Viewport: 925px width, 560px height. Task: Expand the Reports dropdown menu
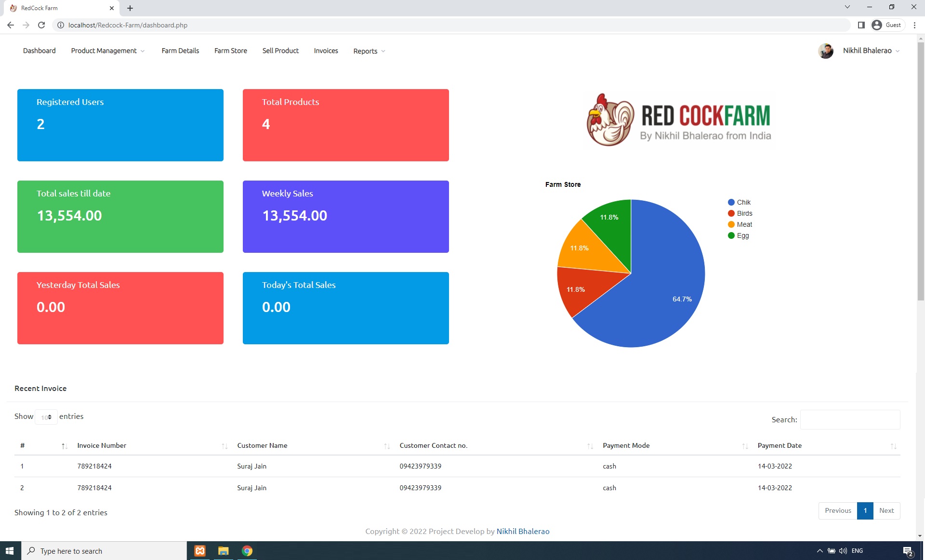pos(370,51)
